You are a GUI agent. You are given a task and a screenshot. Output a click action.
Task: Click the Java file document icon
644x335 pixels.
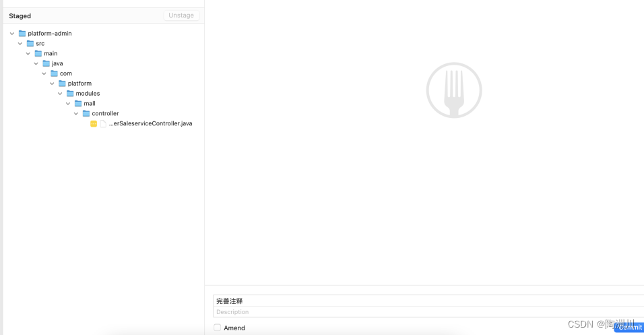pos(103,124)
